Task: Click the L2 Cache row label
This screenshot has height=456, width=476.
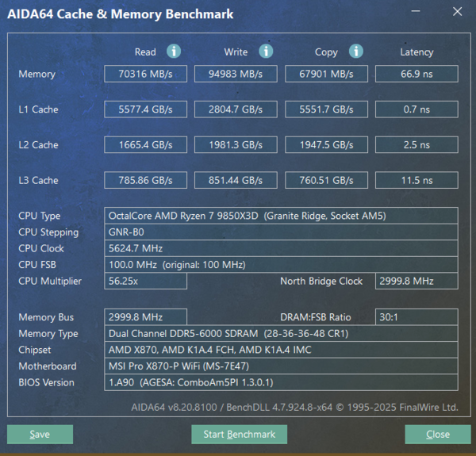Action: coord(38,144)
